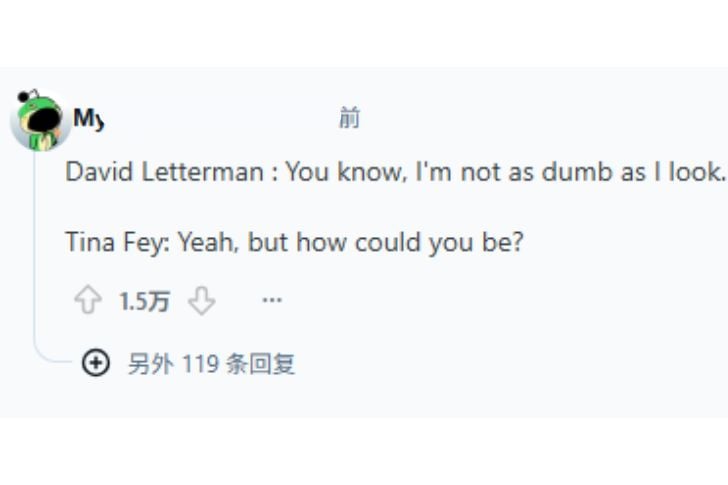Viewport: 728px width, 485px height.
Task: Downvote the Tina Fey quote comment
Action: click(202, 301)
